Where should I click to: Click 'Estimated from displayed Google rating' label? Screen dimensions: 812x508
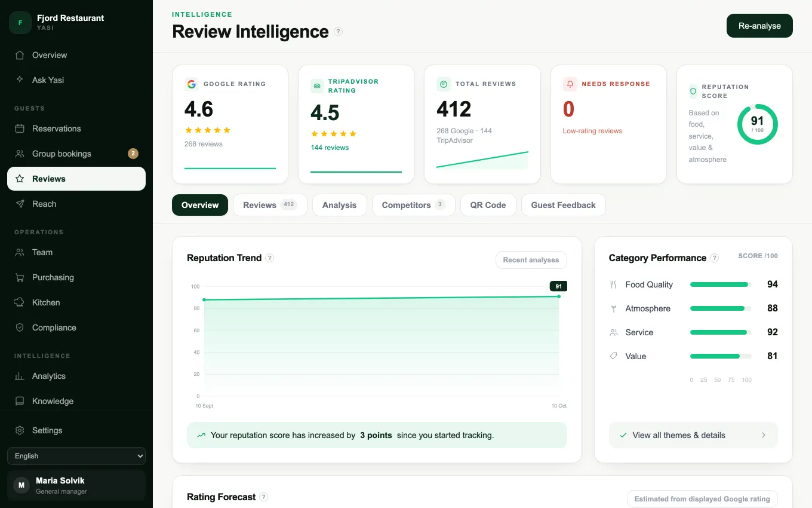pos(702,499)
